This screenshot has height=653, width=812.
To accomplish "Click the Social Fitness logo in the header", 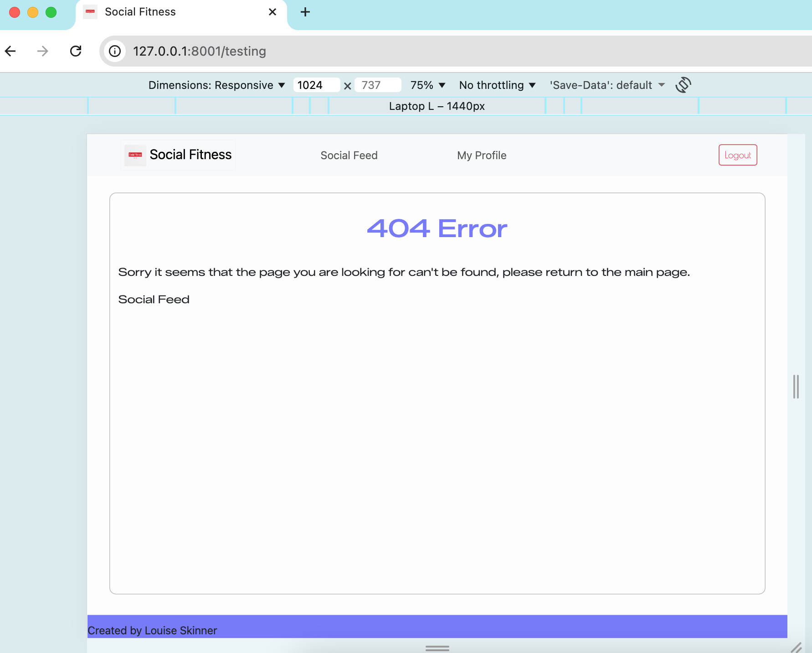I will tap(178, 155).
